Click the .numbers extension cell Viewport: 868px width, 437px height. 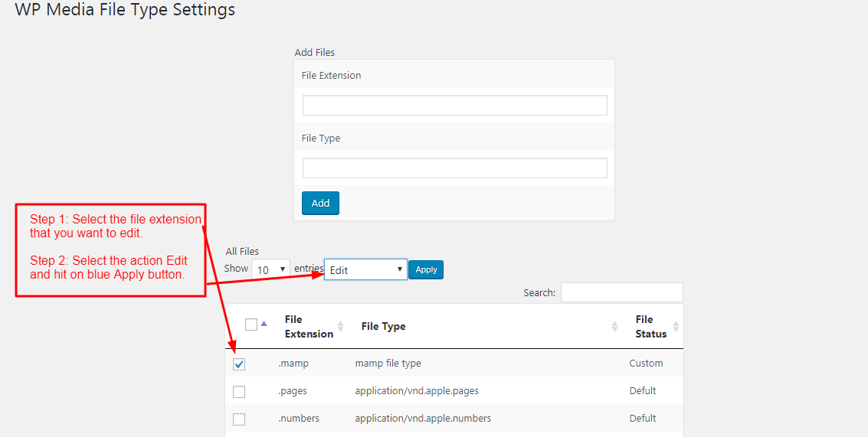click(298, 418)
